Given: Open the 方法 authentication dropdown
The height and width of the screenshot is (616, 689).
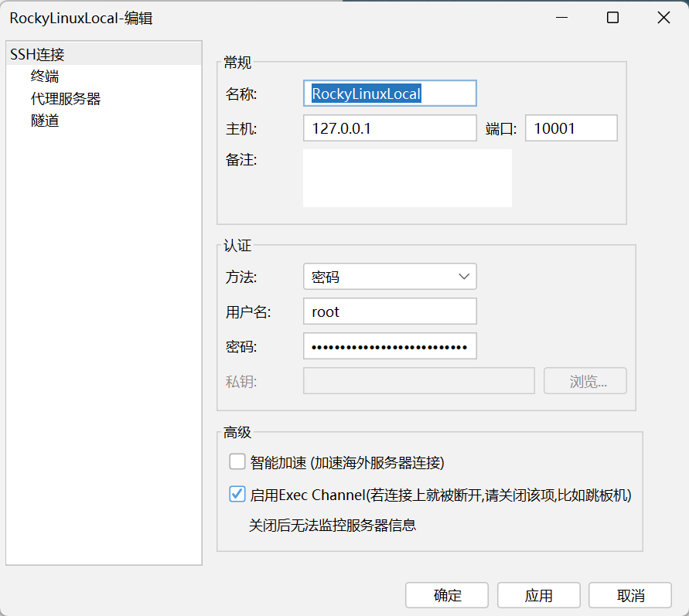Looking at the screenshot, I should pos(390,277).
